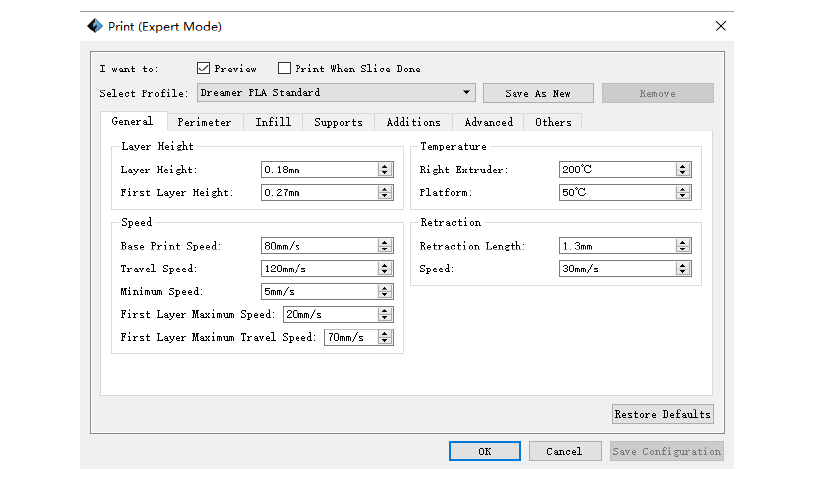The width and height of the screenshot is (814, 481).
Task: Enable Print When Slice Done checkbox
Action: (x=284, y=69)
